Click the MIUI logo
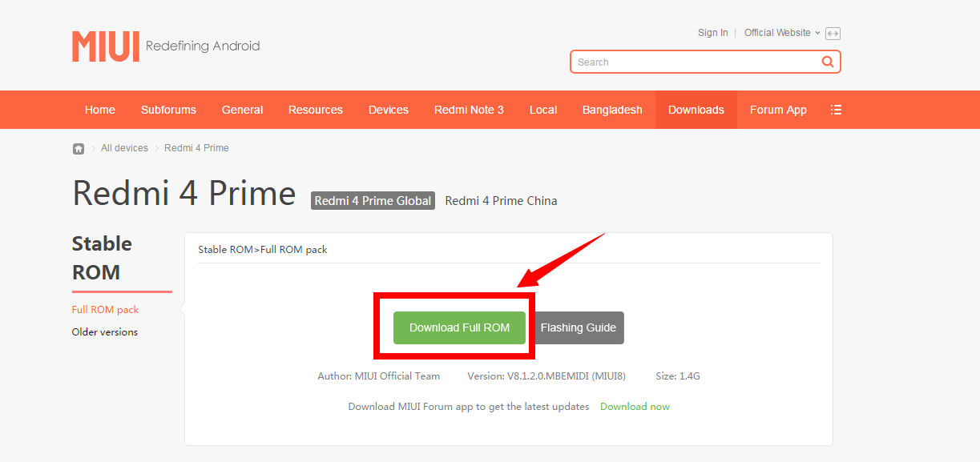 point(106,46)
